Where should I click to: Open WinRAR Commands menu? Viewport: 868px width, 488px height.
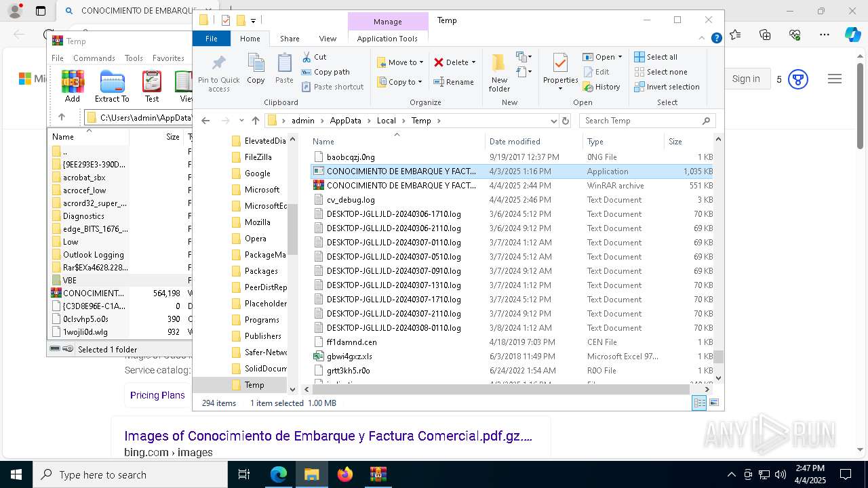[94, 58]
